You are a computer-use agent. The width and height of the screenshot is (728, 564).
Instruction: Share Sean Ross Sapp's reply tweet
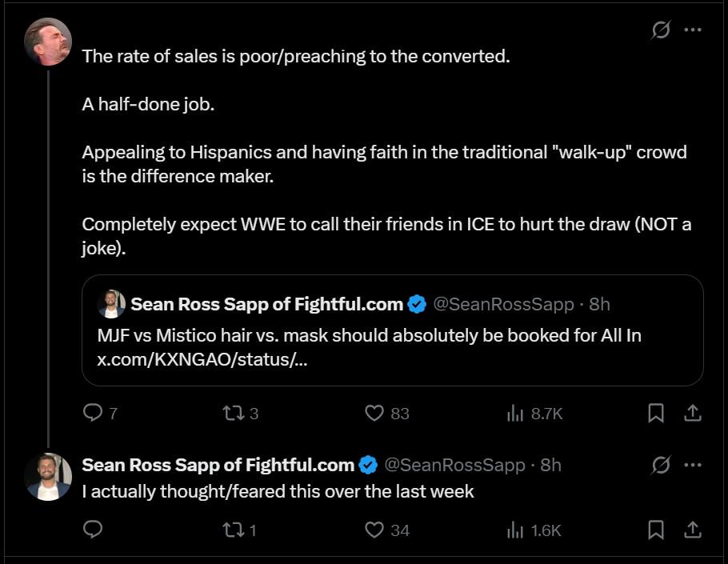click(x=692, y=530)
